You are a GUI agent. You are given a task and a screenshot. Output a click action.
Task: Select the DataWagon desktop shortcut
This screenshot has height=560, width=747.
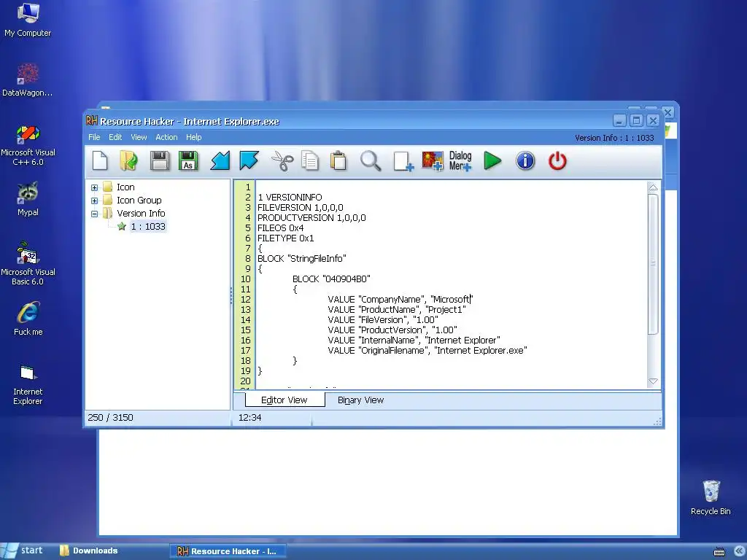(x=28, y=80)
